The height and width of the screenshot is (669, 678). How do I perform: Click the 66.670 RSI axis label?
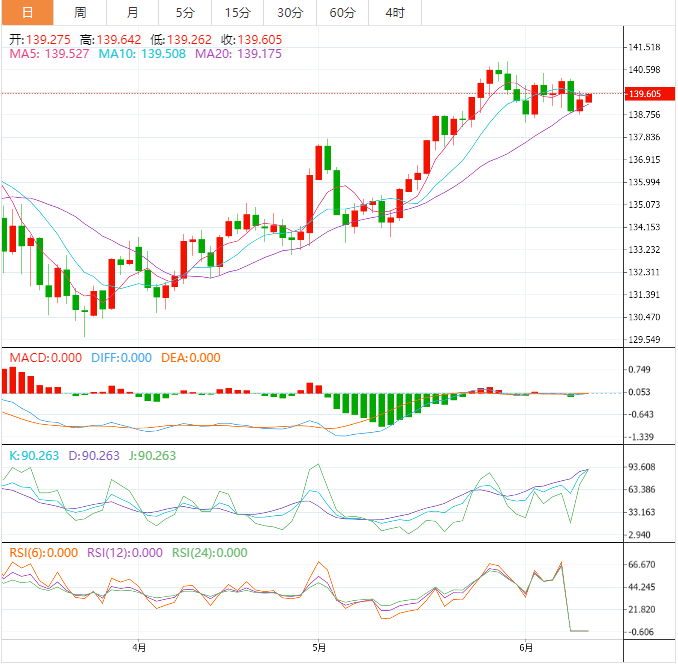(642, 565)
